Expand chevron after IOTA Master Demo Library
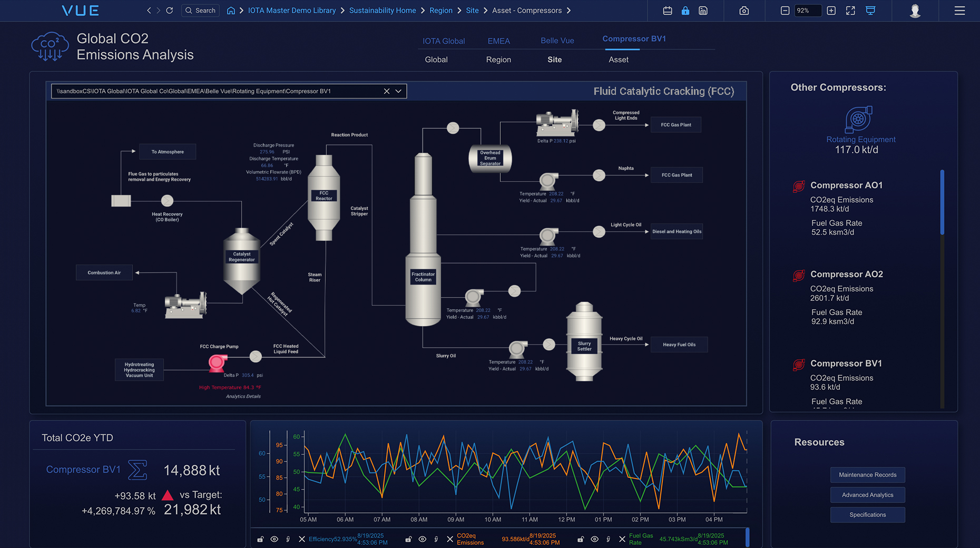 (342, 11)
